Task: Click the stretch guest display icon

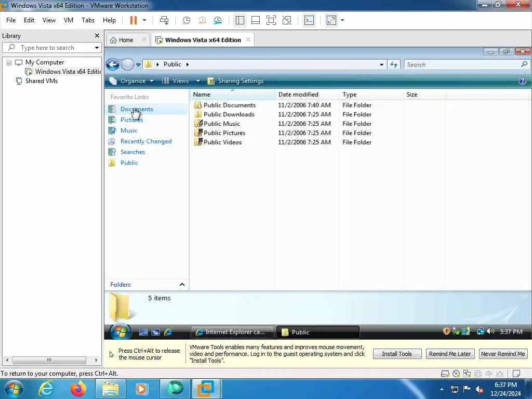Action: [x=331, y=20]
